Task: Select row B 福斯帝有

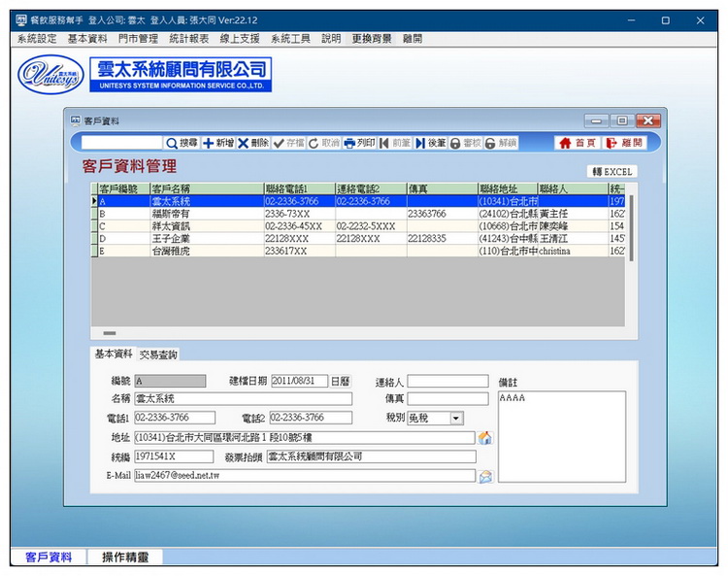Action: (x=358, y=214)
